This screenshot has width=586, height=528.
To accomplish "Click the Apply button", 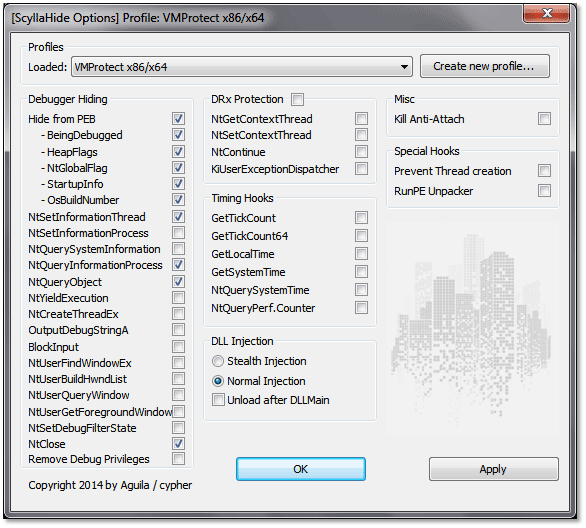I will click(493, 469).
